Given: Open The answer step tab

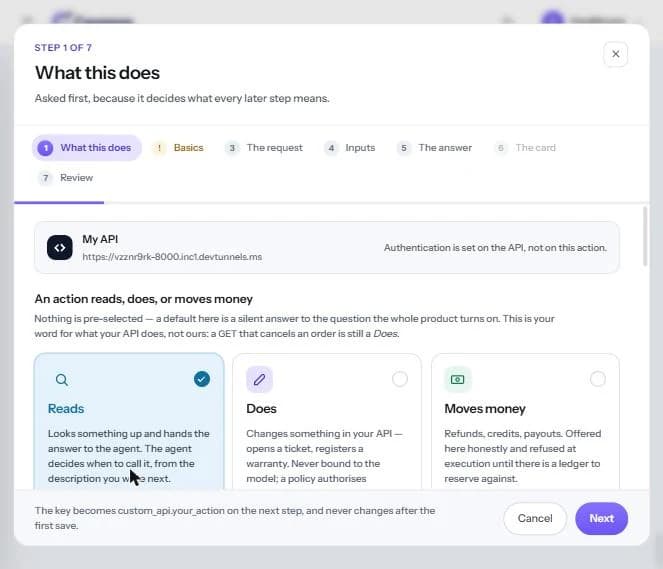Looking at the screenshot, I should (435, 148).
